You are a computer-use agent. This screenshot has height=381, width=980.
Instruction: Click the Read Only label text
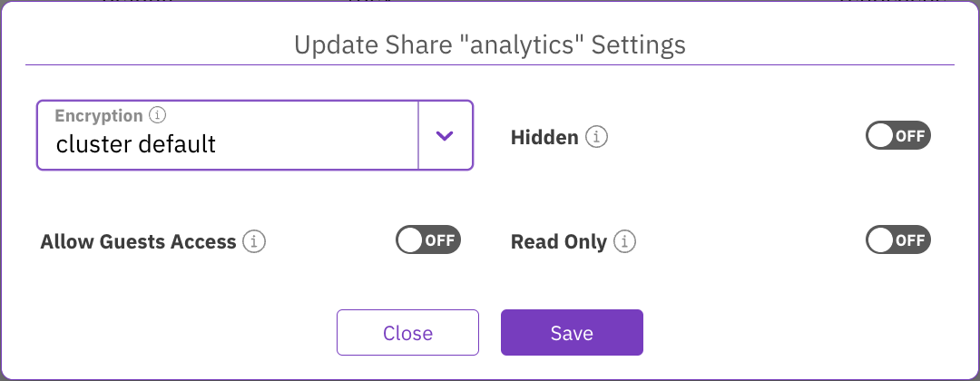(558, 242)
